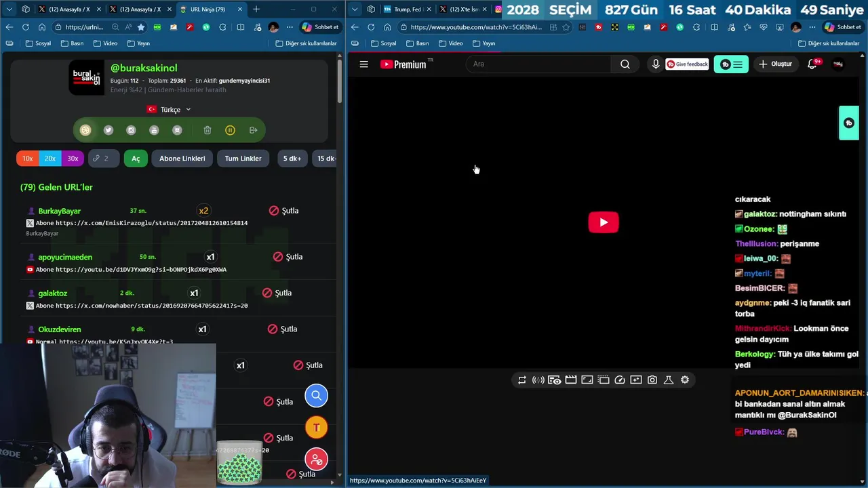The width and height of the screenshot is (868, 488).
Task: Open galaktoz's nowhaber x.com link
Action: [151, 306]
